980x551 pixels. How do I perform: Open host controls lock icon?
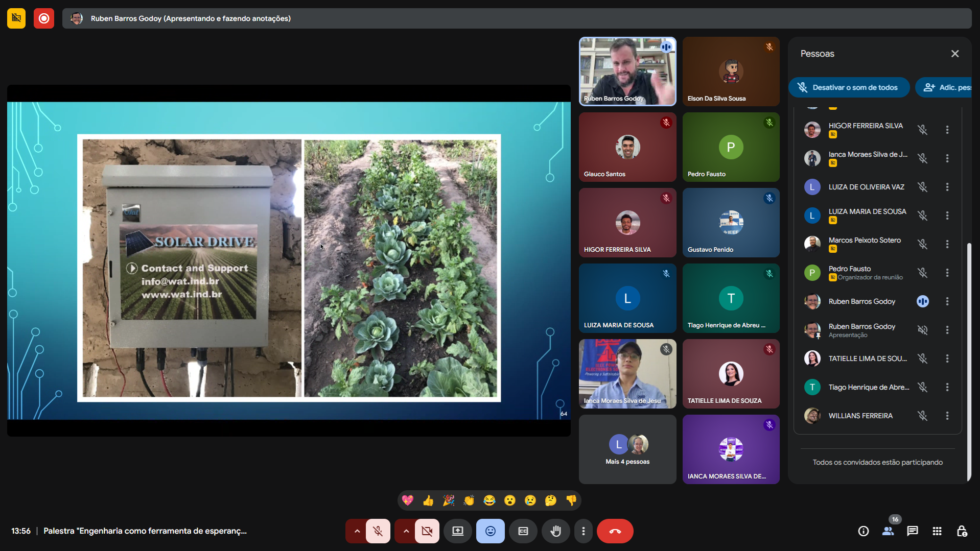[961, 531]
